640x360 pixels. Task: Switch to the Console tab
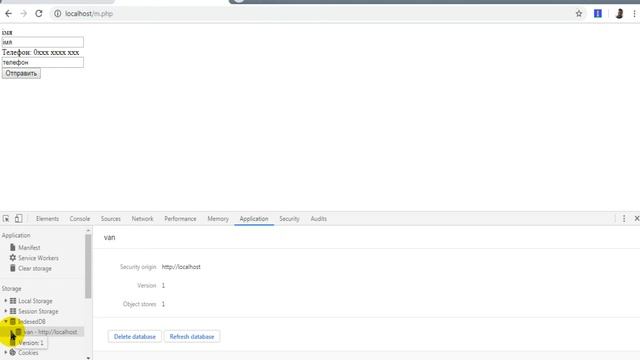[x=80, y=219]
